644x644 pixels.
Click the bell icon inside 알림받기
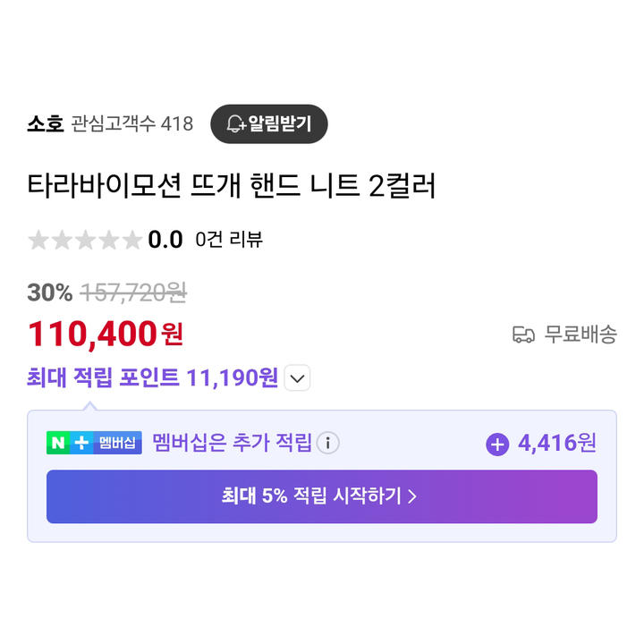coord(236,123)
